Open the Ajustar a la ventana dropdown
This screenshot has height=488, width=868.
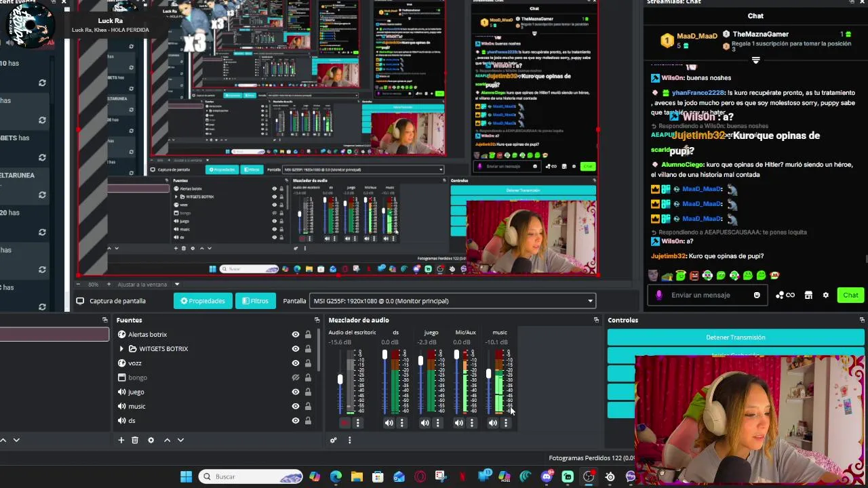tap(148, 285)
